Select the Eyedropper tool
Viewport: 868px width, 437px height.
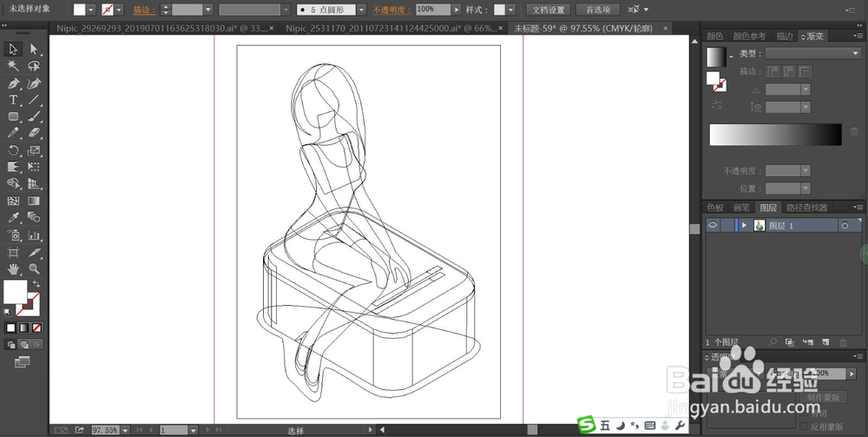(13, 217)
